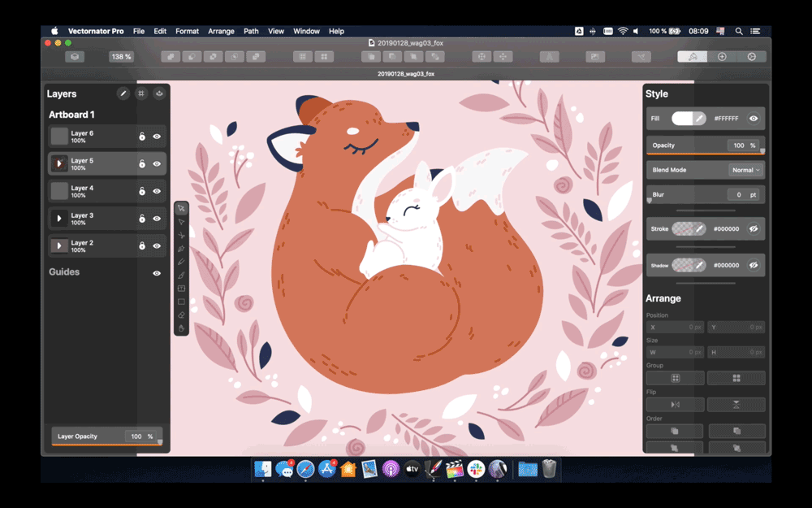
Task: Open the Window menu
Action: tap(307, 31)
